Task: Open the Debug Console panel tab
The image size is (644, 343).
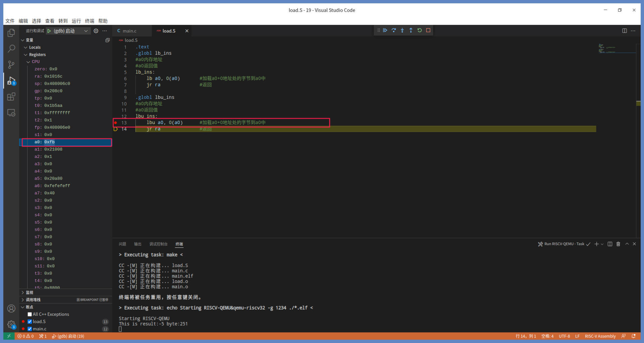Action: pyautogui.click(x=158, y=244)
